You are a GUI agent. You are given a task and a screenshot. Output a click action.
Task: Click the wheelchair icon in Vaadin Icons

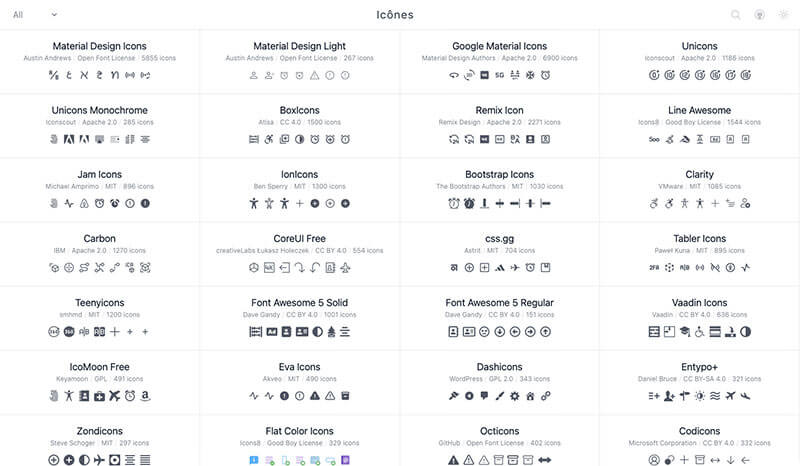(x=699, y=332)
